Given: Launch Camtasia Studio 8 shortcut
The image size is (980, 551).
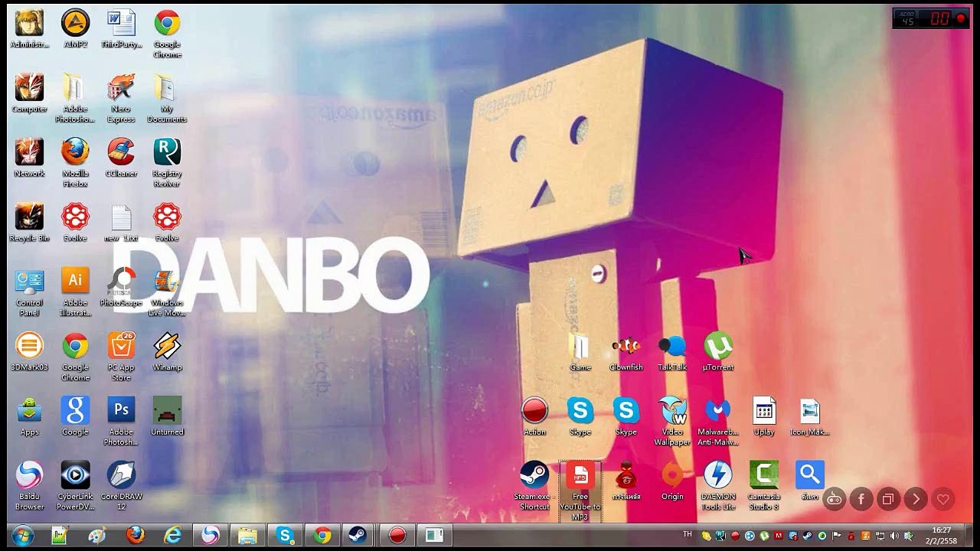Looking at the screenshot, I should click(764, 485).
